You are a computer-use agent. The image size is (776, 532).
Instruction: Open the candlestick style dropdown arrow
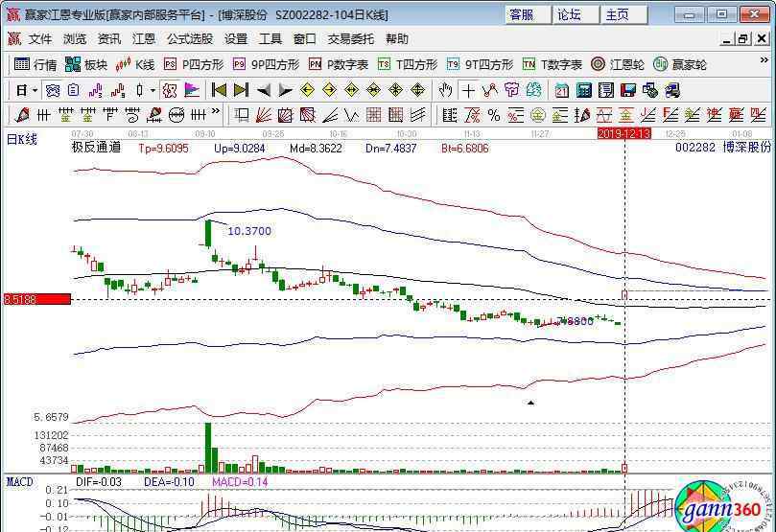(x=153, y=90)
